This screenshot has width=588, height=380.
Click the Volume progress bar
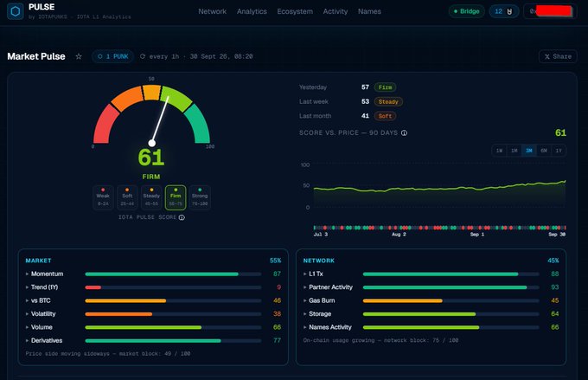point(173,327)
